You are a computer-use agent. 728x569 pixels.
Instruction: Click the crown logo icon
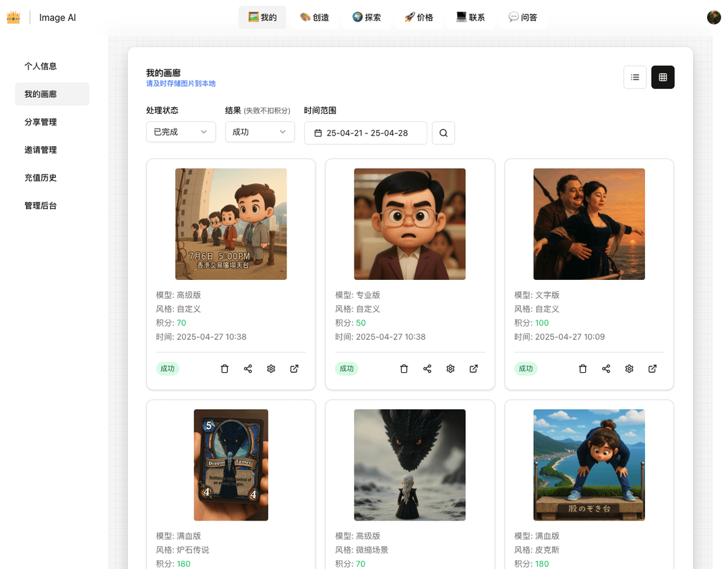tap(13, 18)
